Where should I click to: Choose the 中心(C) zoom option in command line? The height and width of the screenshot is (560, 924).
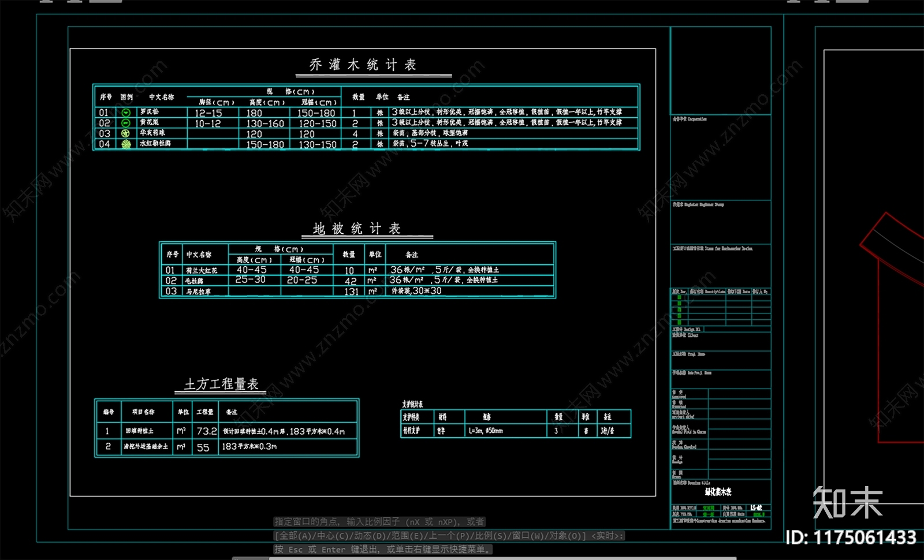tap(333, 536)
